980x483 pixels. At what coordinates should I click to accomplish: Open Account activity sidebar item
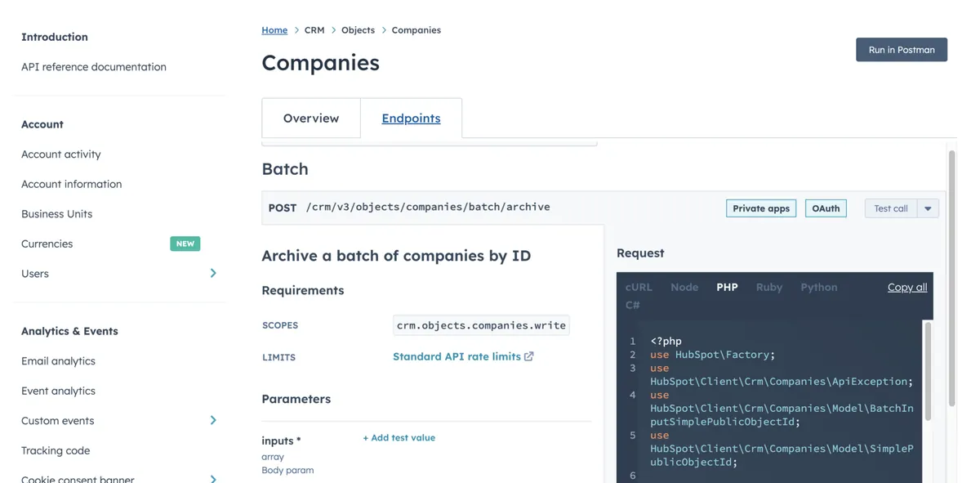61,154
